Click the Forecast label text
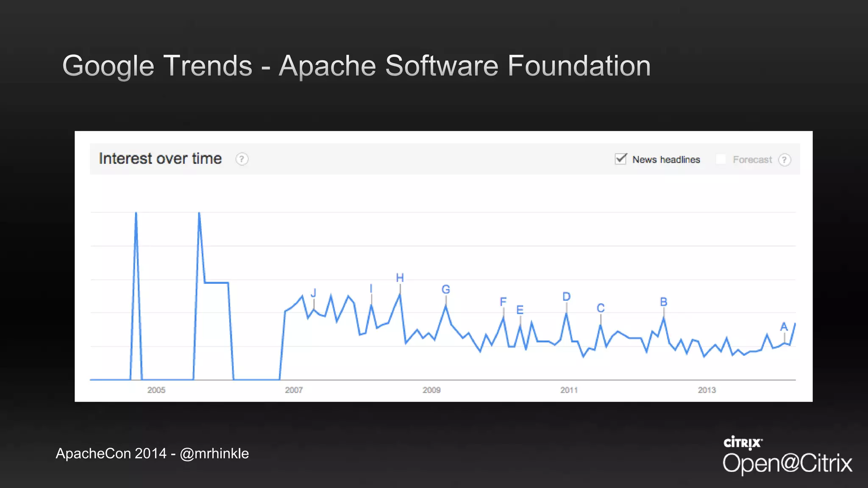The width and height of the screenshot is (868, 488). (752, 160)
